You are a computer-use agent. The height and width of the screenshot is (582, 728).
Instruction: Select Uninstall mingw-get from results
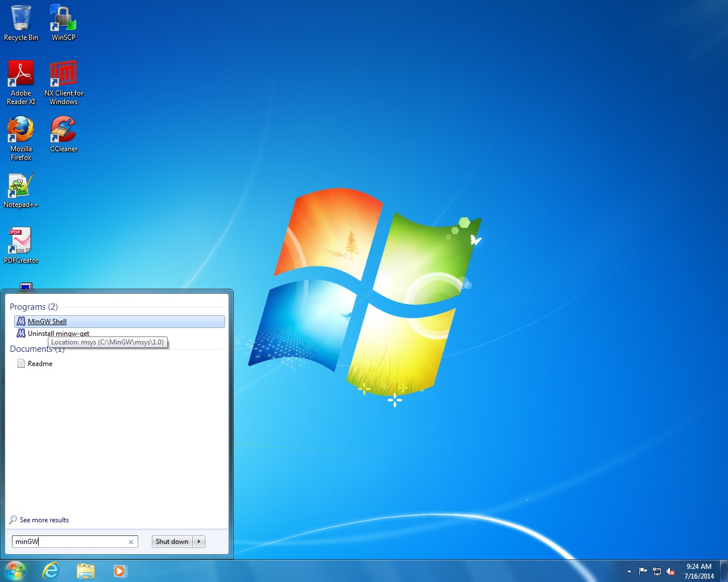[59, 333]
